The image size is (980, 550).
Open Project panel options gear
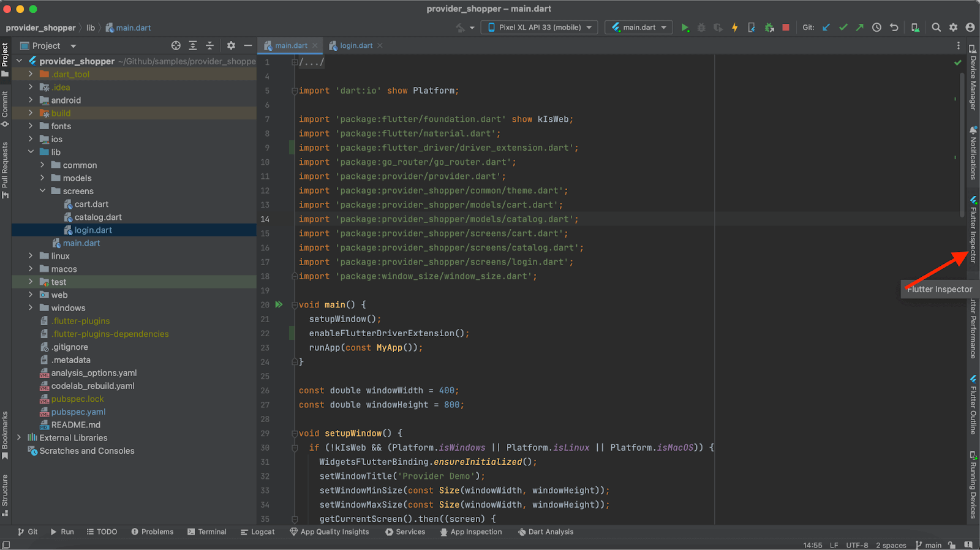tap(231, 45)
